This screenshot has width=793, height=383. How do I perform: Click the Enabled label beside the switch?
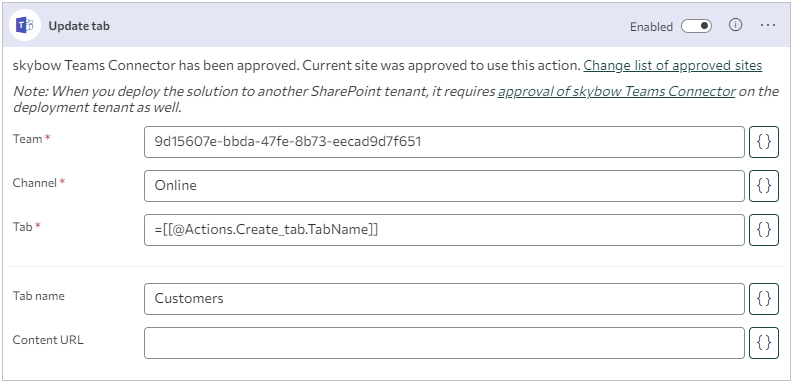pyautogui.click(x=651, y=27)
